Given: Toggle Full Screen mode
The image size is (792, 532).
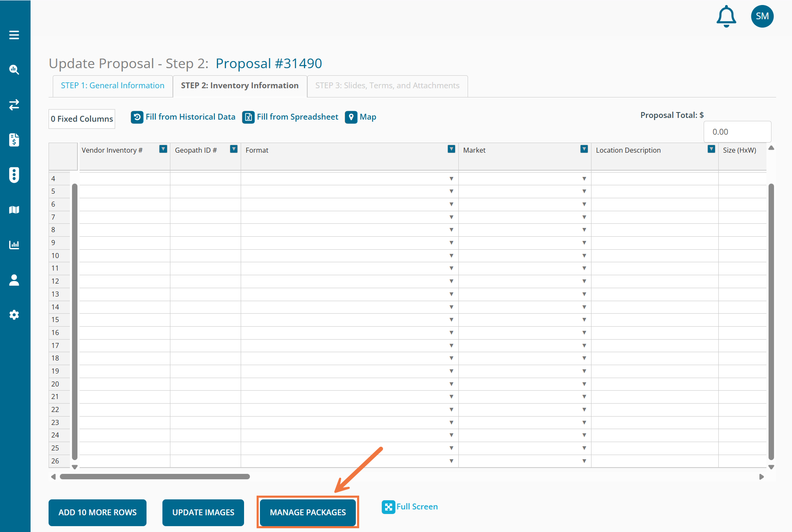Looking at the screenshot, I should [x=410, y=507].
